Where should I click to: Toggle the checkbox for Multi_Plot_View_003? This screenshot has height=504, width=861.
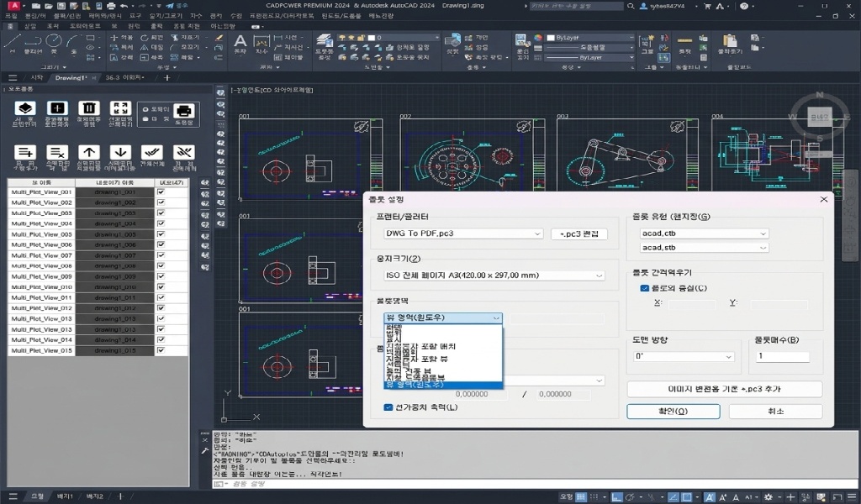[x=161, y=213]
